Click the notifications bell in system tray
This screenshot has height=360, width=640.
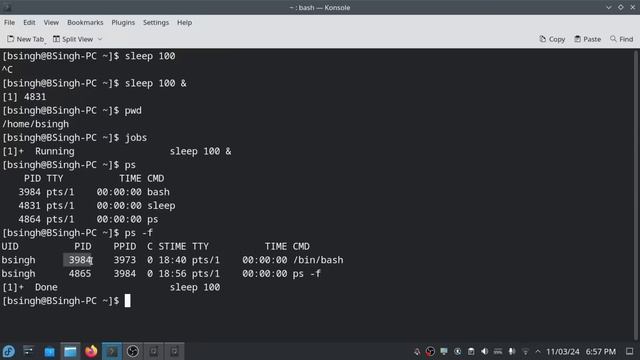[x=417, y=351]
